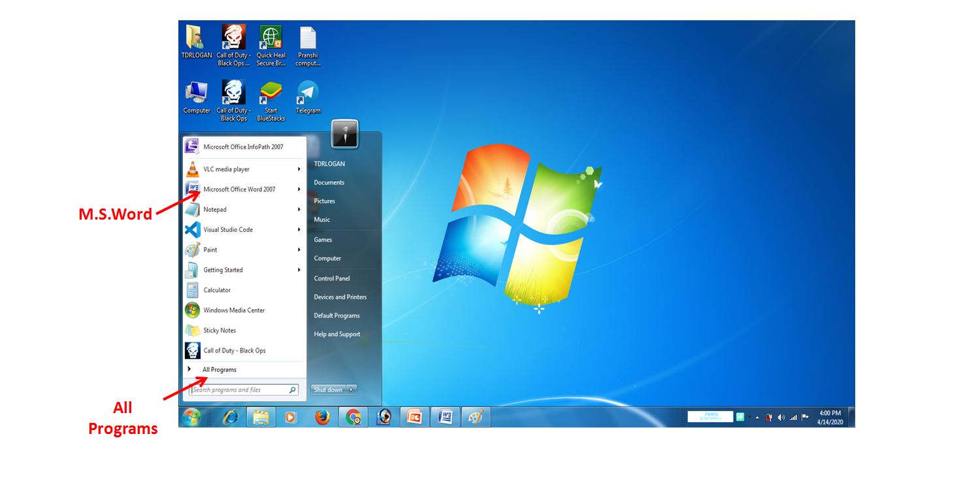Click the volume speaker tray icon
Screen dimensions: 980x502
coord(781,417)
